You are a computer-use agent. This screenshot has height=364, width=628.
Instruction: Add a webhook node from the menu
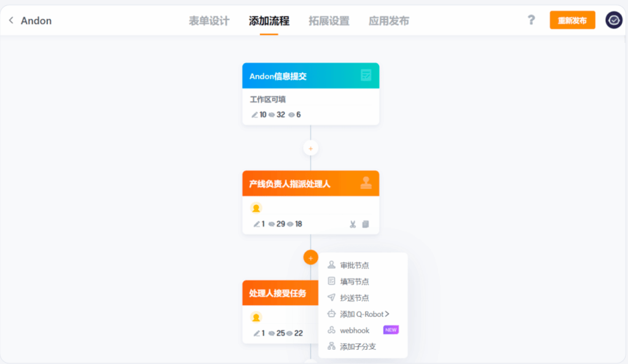click(x=355, y=330)
